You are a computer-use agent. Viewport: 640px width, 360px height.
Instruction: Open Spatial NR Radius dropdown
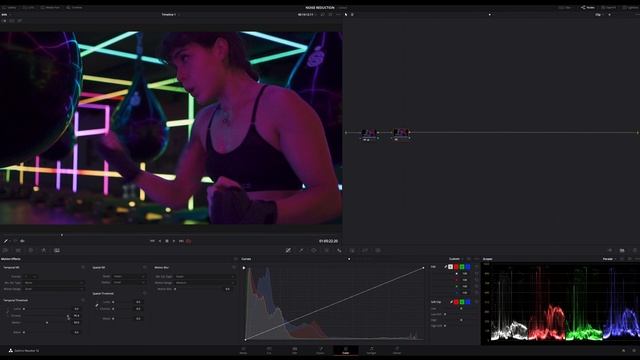(x=129, y=282)
